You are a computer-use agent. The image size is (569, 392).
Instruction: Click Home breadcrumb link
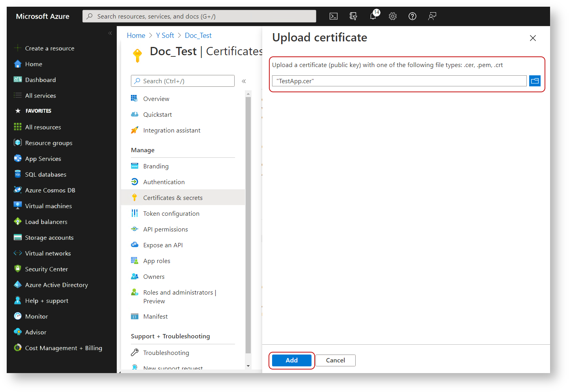tap(136, 35)
